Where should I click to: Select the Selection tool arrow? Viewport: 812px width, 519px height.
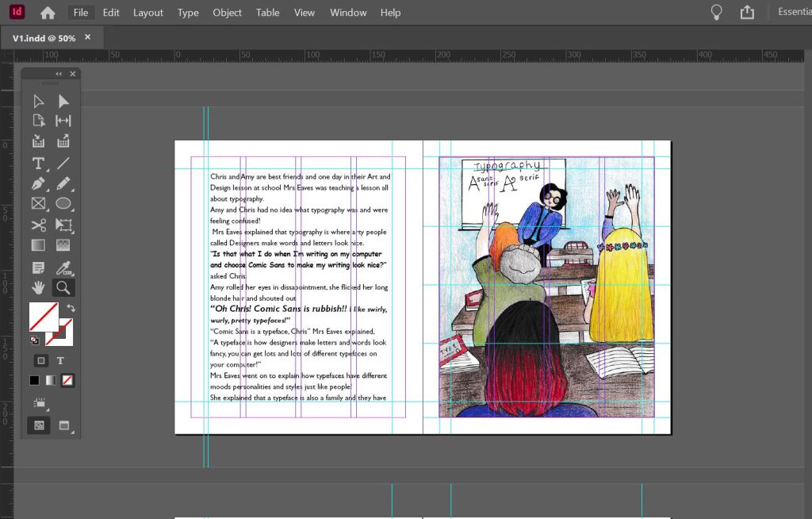click(x=38, y=102)
